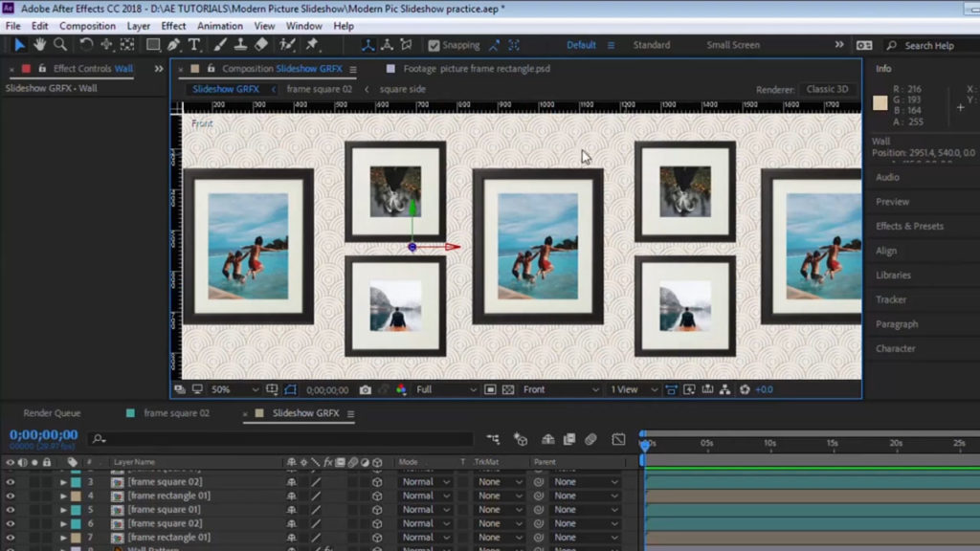Select the Rectangle shape tool
This screenshot has width=980, height=551.
[x=153, y=45]
